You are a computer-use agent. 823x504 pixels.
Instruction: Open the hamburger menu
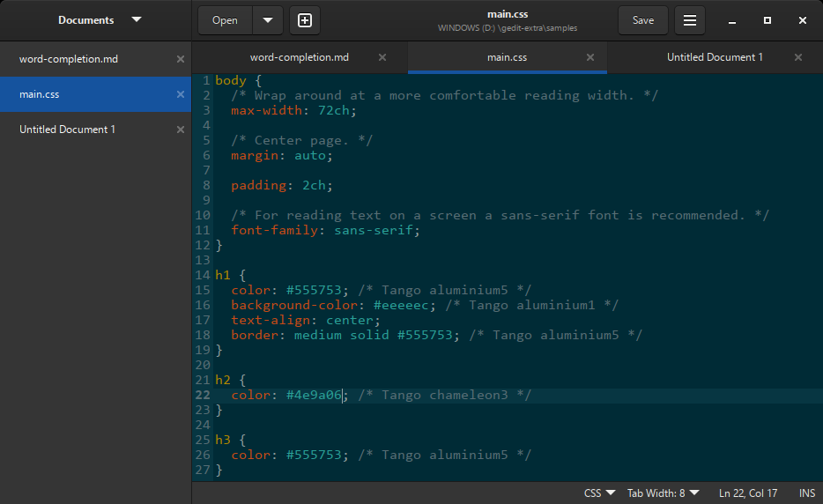click(690, 20)
